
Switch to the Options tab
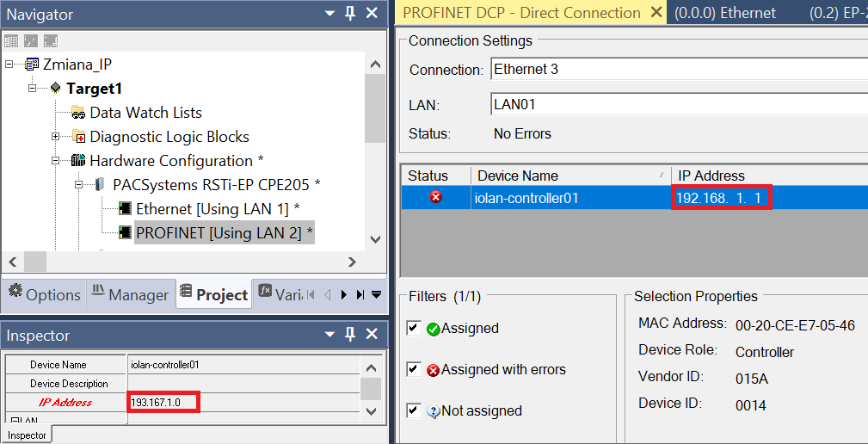point(45,294)
